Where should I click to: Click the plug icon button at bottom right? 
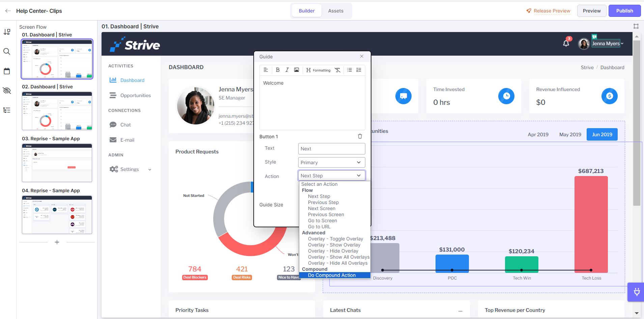pyautogui.click(x=637, y=292)
